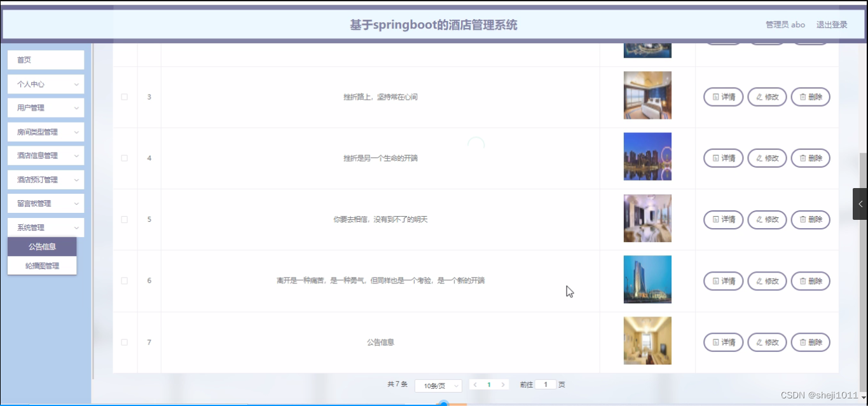Click the next page arrow icon
868x406 pixels.
coord(504,384)
